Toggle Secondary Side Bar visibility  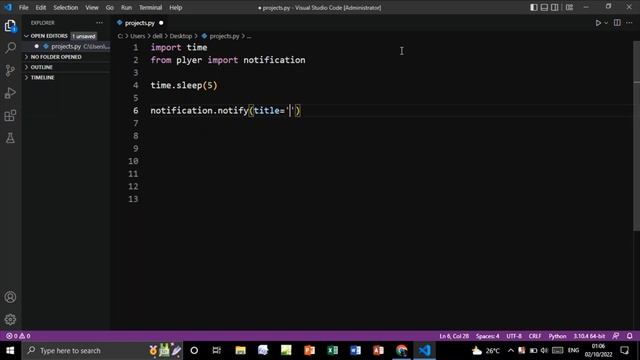[x=555, y=7]
